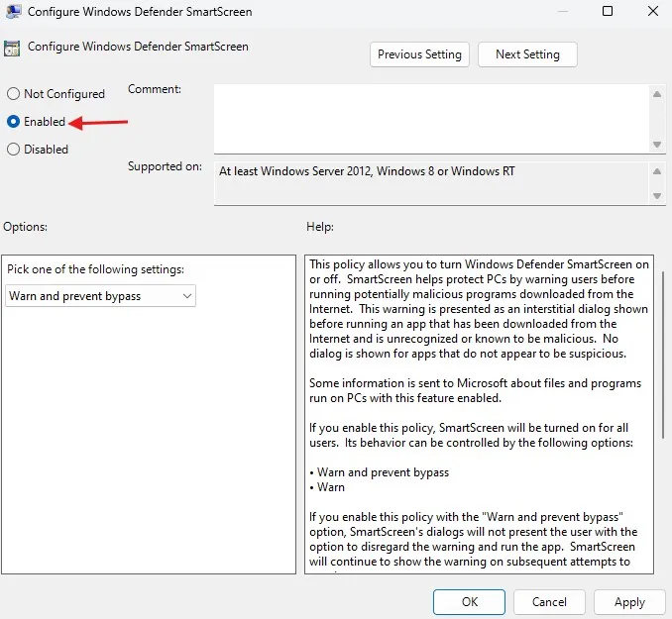Click the Comment box scroll up arrow
This screenshot has height=619, width=672.
[657, 94]
